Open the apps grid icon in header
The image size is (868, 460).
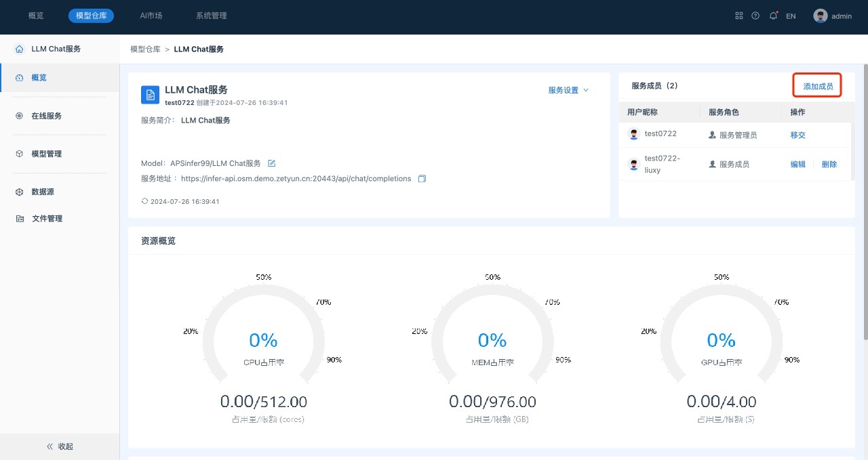pos(739,16)
